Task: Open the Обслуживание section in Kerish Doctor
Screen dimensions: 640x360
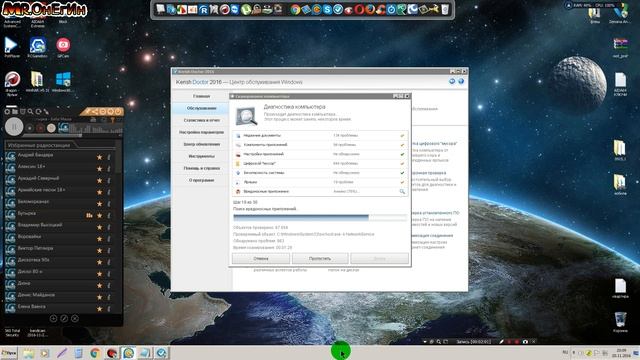Action: pos(201,108)
